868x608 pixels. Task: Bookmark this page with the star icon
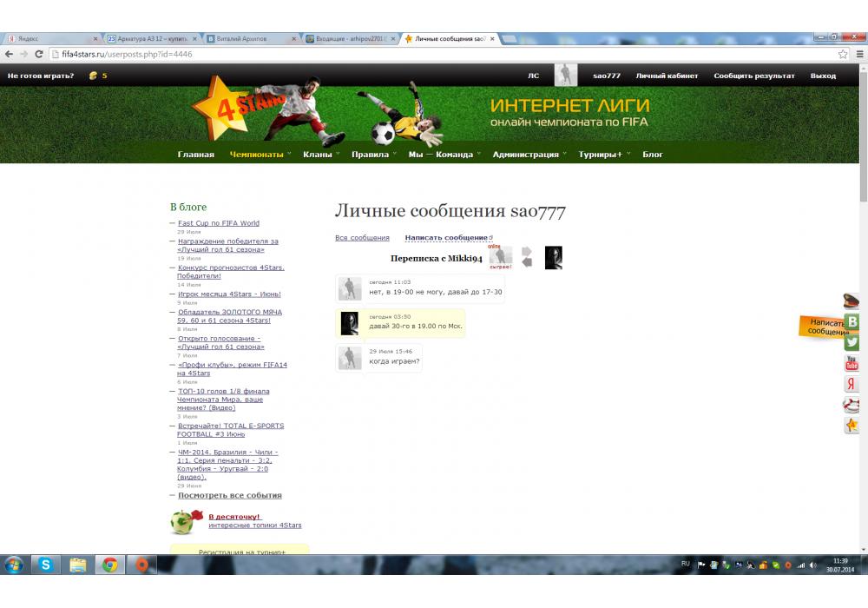(x=842, y=54)
